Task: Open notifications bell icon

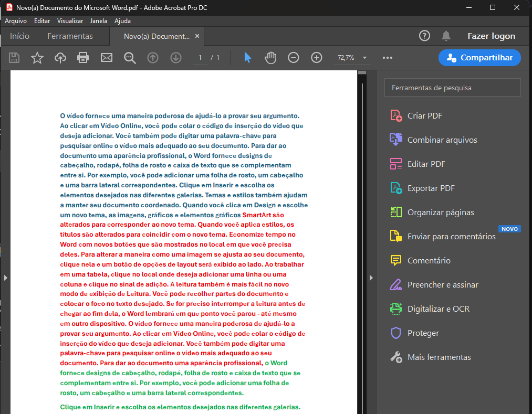Action: [446, 36]
